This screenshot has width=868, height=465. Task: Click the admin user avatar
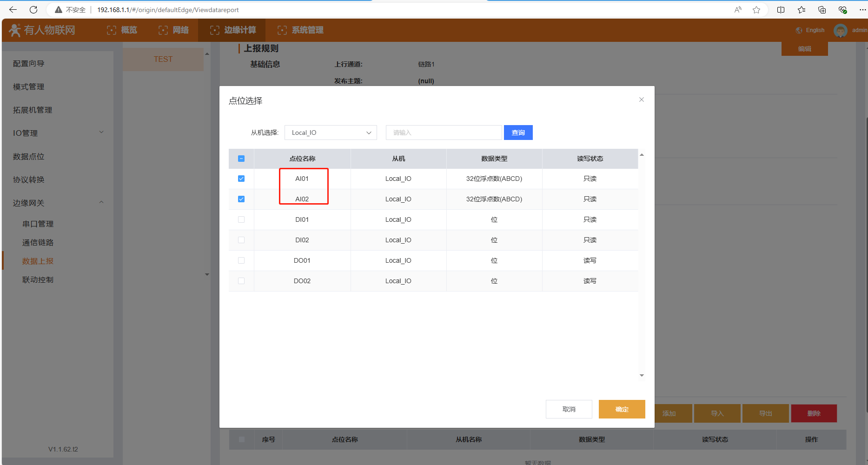(x=840, y=30)
